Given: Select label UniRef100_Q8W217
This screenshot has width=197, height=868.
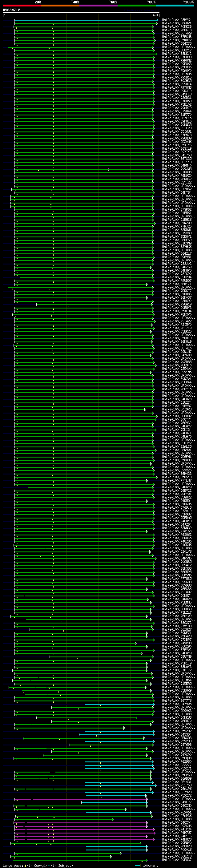Looking at the screenshot, I should [x=176, y=50].
